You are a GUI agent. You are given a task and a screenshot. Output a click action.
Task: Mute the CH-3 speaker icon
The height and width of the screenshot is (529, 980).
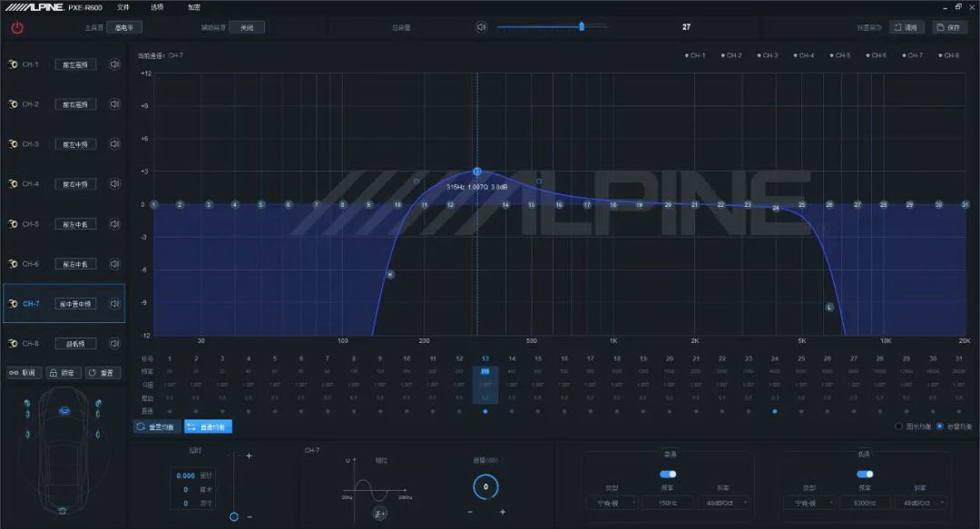coord(114,143)
